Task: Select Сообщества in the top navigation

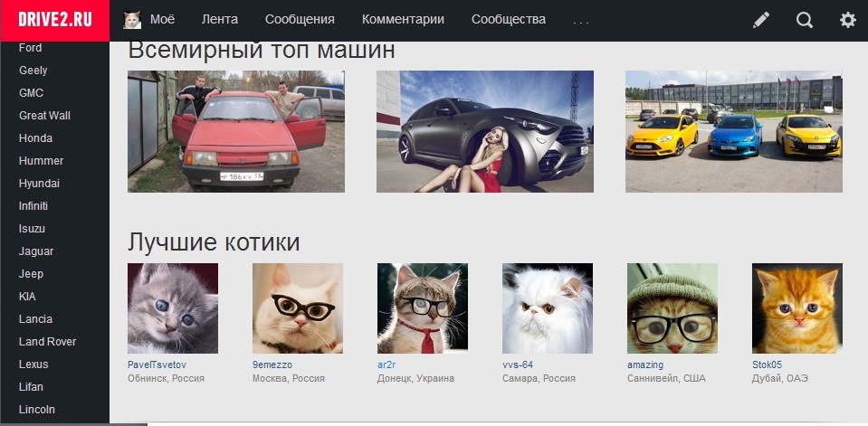Action: [x=508, y=19]
